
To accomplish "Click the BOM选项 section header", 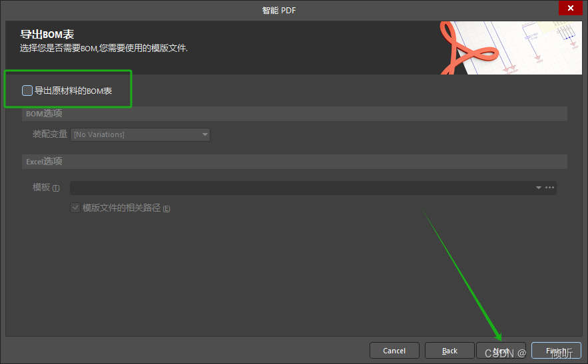I will pos(294,114).
